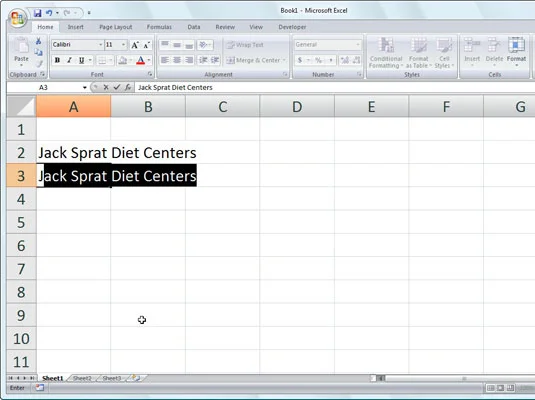This screenshot has width=535, height=400.
Task: Click the Merge & Center button
Action: click(254, 60)
